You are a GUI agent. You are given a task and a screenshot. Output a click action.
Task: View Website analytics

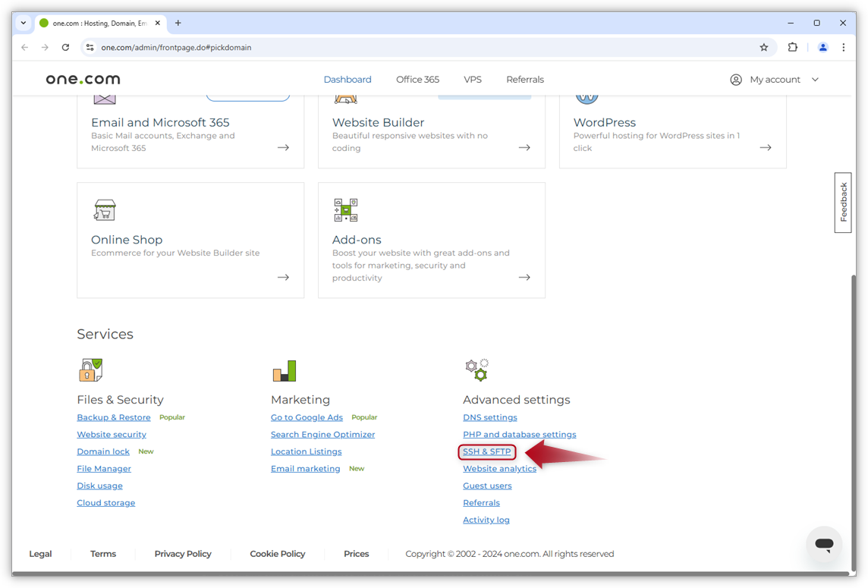[499, 468]
